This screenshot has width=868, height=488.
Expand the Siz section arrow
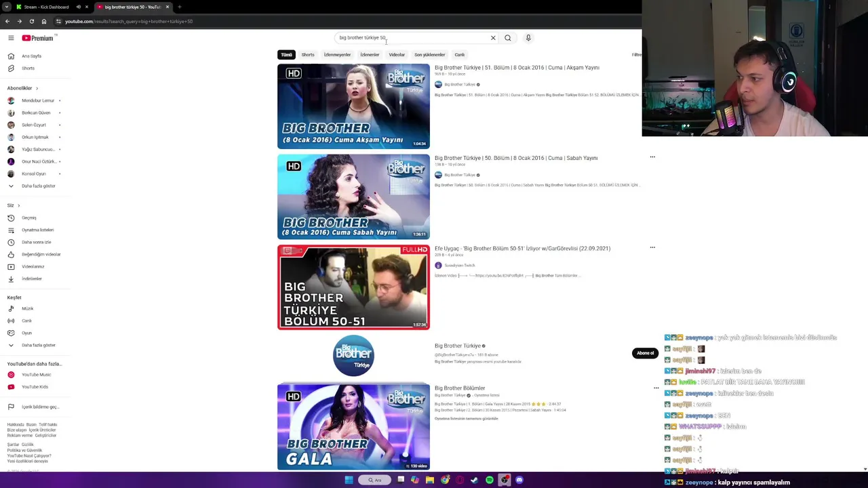tap(18, 205)
